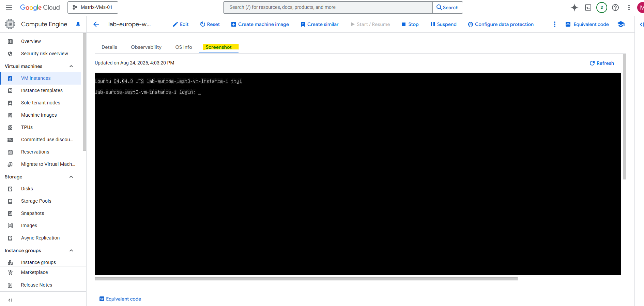Open the Matrix-VMs-01 project picker
Screen dimensions: 644x306
[x=93, y=7]
